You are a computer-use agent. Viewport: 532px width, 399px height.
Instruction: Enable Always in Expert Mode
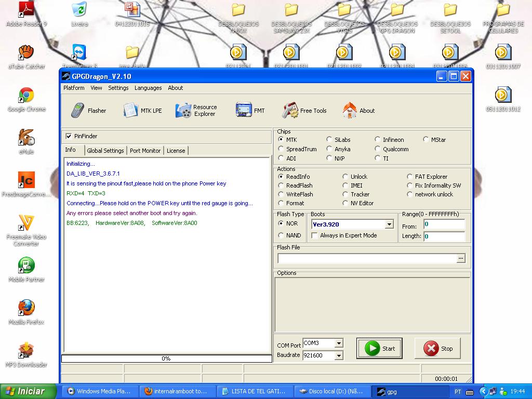[314, 235]
